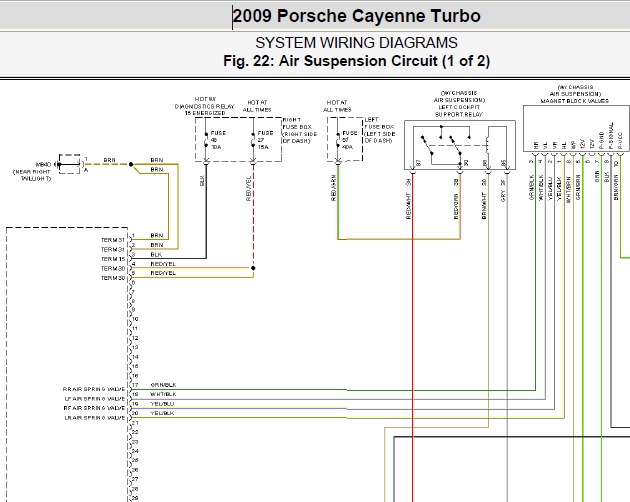
Task: Click the YEL/BLK wire label at pin 20
Action: point(162,413)
